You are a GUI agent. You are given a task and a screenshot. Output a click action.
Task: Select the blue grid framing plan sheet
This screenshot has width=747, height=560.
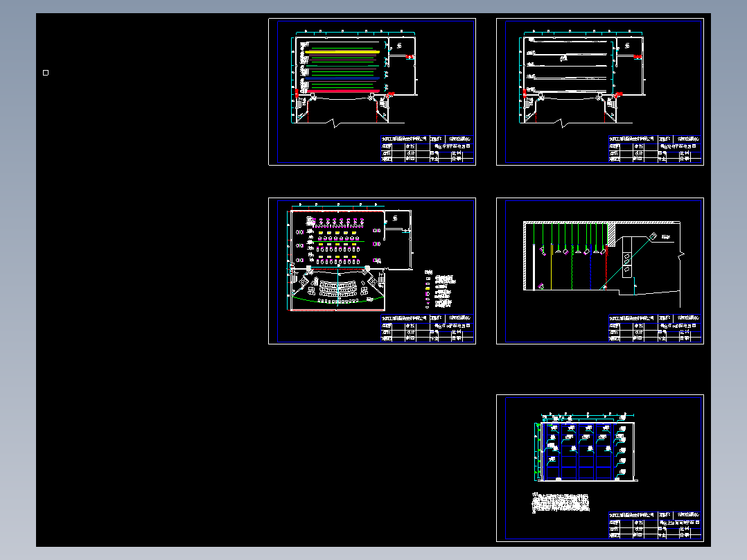click(x=600, y=468)
